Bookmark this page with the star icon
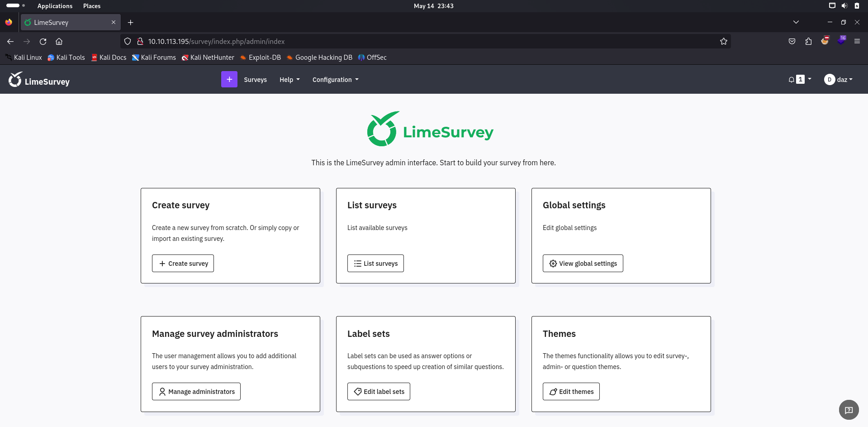 (723, 41)
